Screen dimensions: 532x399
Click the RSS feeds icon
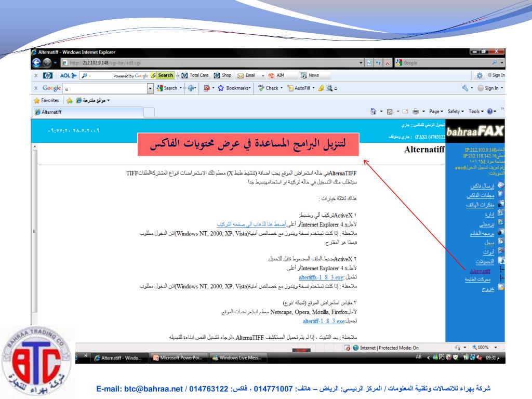tap(390, 111)
